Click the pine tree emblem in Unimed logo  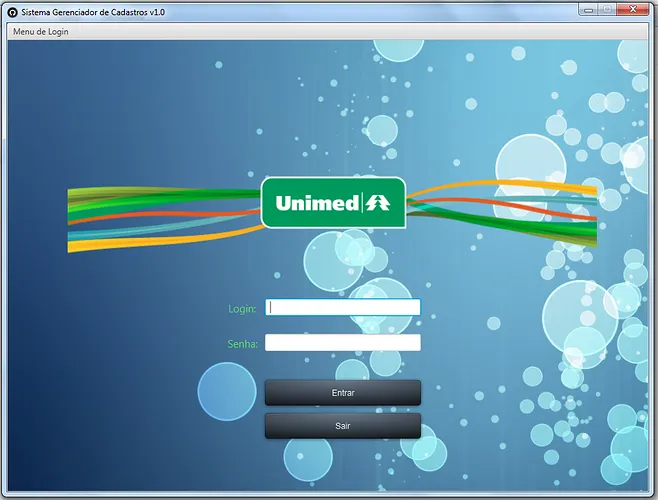click(383, 203)
